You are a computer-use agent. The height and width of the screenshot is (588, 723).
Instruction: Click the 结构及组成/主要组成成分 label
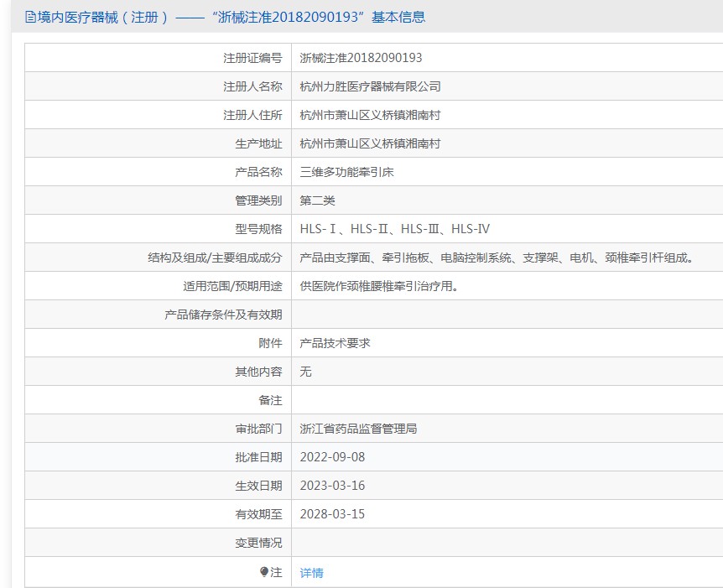tap(215, 258)
